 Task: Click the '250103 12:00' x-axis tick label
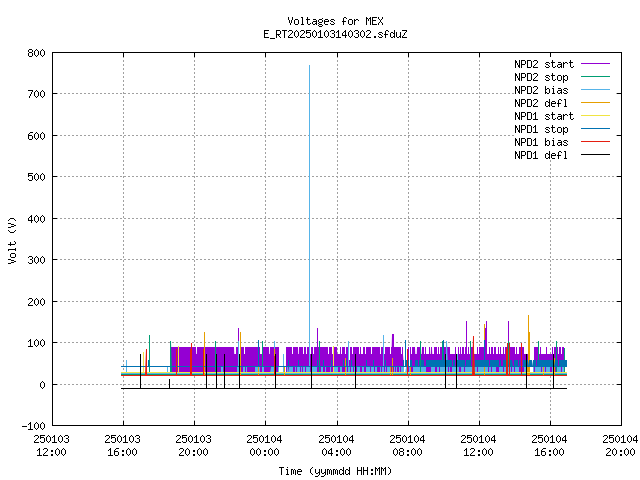pos(51,446)
